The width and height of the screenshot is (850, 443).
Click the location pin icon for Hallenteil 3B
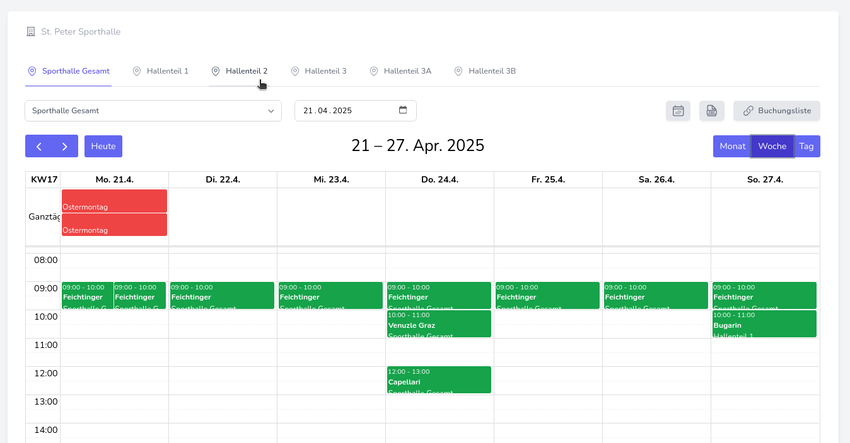pyautogui.click(x=458, y=71)
